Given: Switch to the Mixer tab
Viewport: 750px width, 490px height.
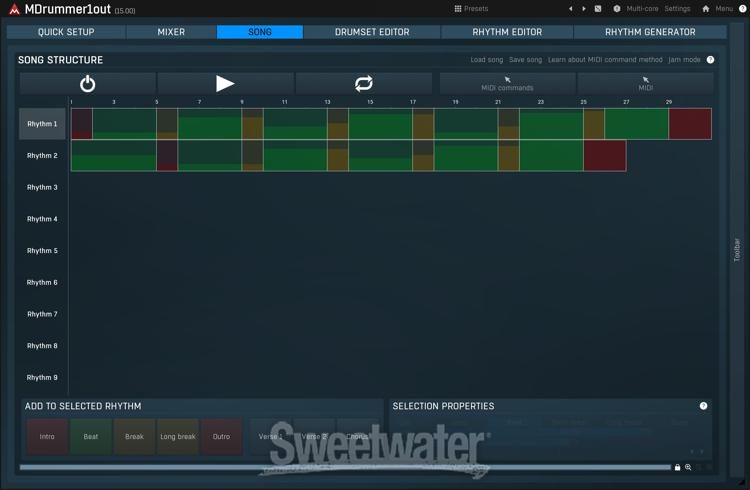Looking at the screenshot, I should click(x=171, y=32).
